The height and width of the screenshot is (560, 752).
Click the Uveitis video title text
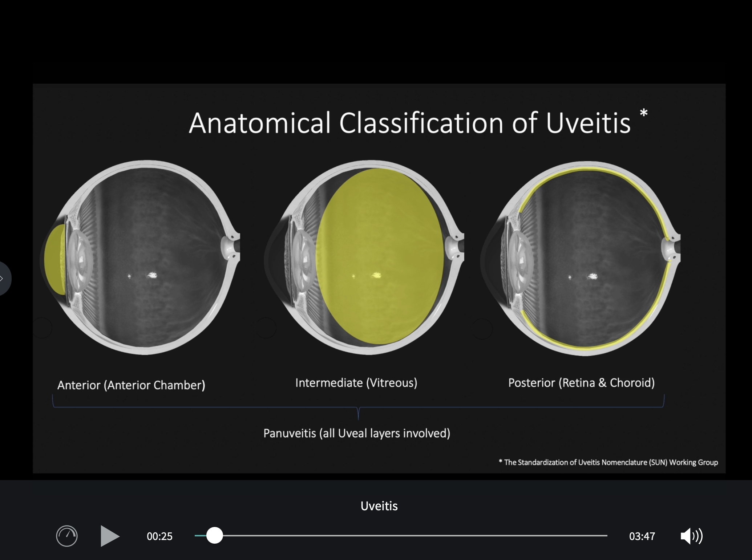pyautogui.click(x=379, y=506)
